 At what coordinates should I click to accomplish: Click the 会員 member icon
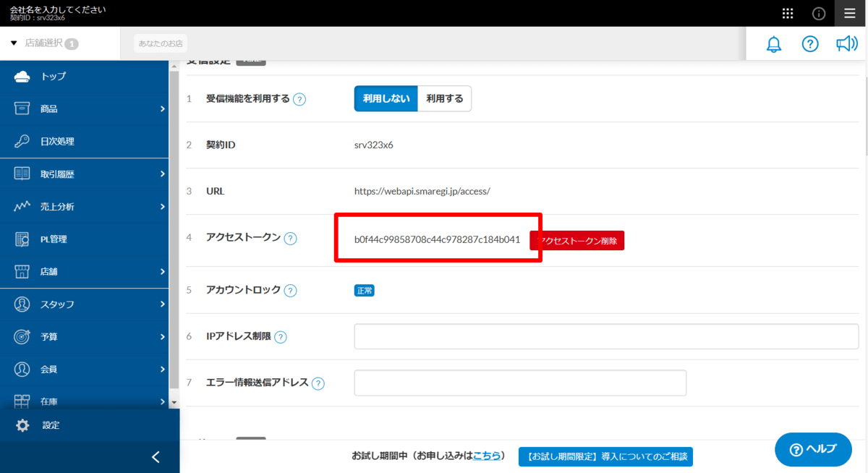(x=22, y=369)
